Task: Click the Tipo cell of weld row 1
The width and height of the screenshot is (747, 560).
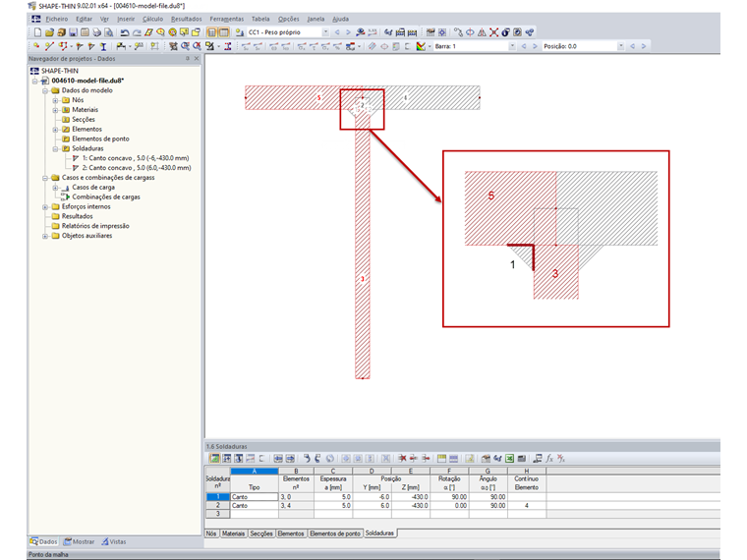Action: (x=255, y=497)
